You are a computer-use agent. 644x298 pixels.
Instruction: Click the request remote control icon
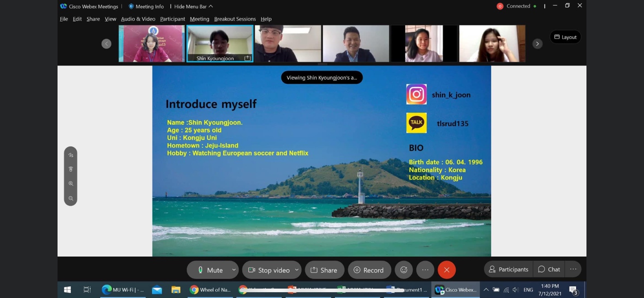(x=71, y=169)
